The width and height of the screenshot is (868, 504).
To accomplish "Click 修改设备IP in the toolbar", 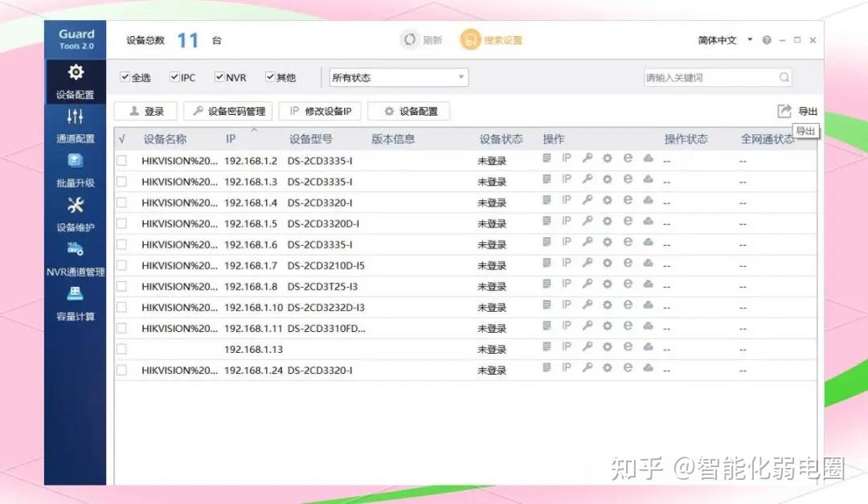I will (x=320, y=111).
